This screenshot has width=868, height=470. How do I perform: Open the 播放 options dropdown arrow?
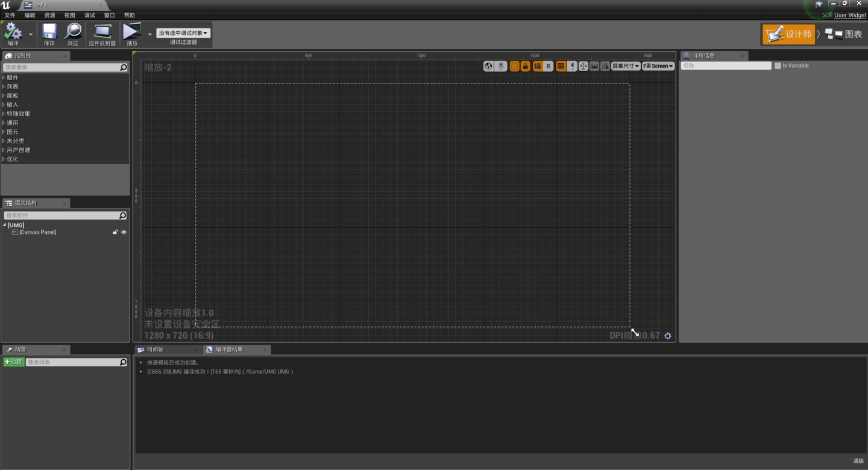coord(149,34)
